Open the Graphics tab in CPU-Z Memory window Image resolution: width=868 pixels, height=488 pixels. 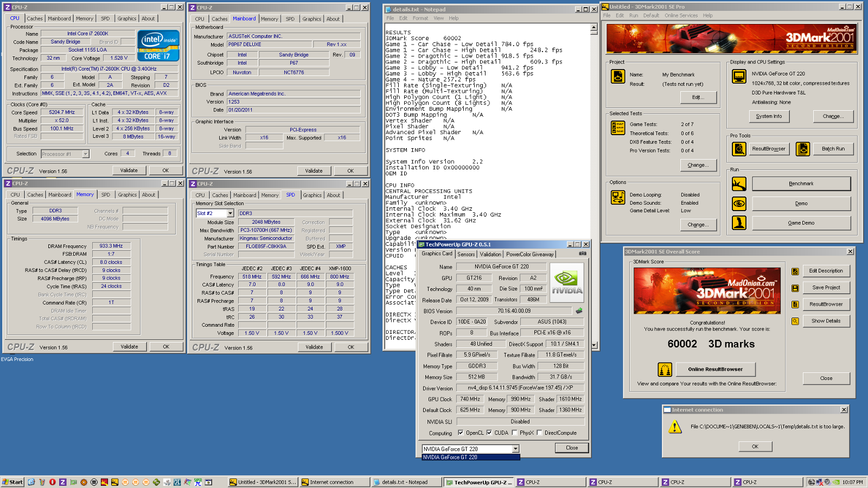coord(127,195)
